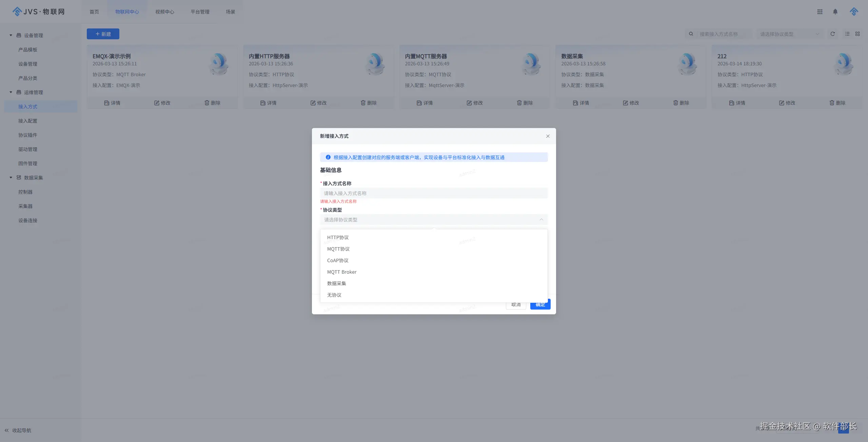Screen dimensions: 868x442
Task: Choose CoAP协议 option in dropdown
Action: pos(338,260)
